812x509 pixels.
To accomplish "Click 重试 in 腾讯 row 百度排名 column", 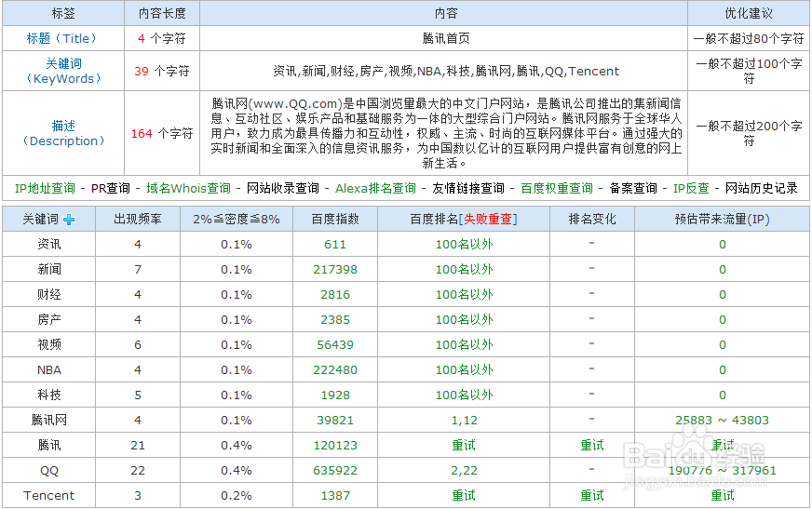I will pyautogui.click(x=464, y=446).
